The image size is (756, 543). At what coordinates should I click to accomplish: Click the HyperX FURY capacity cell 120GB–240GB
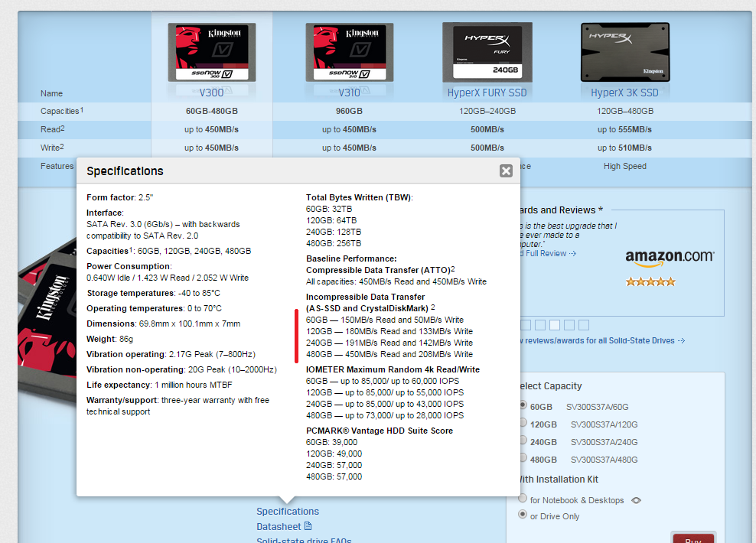point(487,112)
